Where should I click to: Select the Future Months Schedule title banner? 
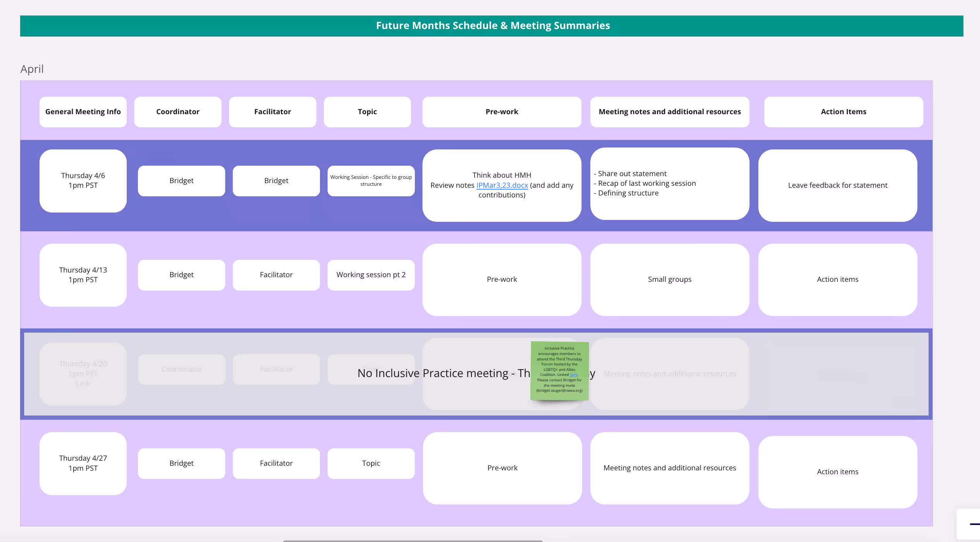492,26
